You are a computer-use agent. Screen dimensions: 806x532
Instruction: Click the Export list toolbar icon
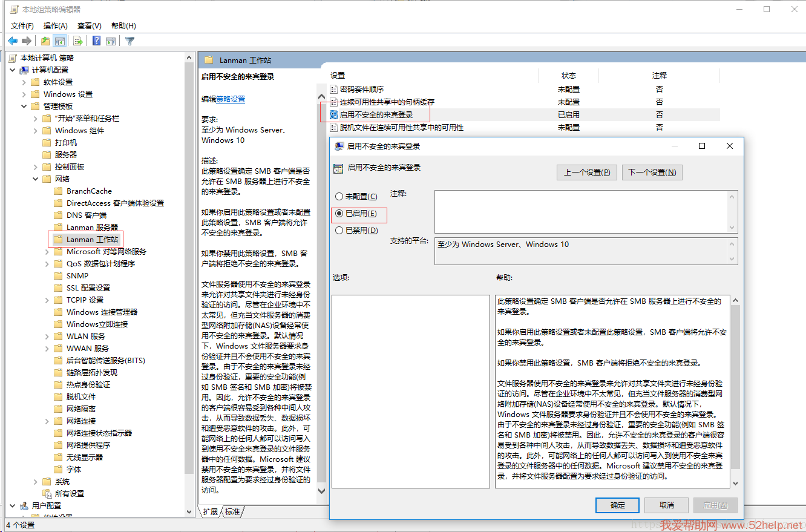click(x=77, y=41)
